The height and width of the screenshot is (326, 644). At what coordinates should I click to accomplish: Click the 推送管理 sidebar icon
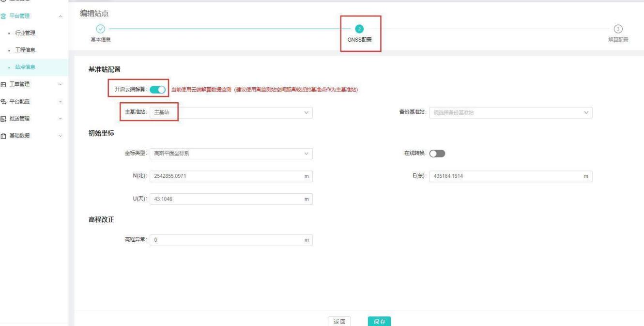(4, 119)
